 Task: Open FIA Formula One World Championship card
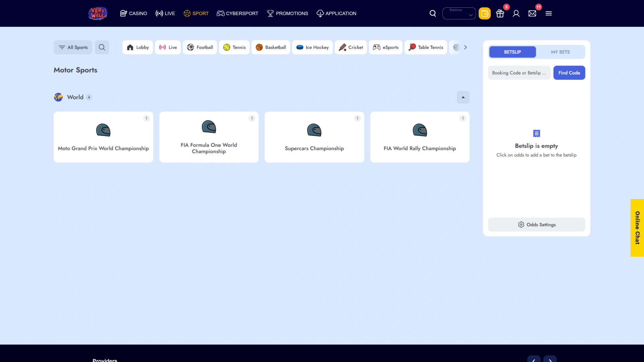point(209,137)
